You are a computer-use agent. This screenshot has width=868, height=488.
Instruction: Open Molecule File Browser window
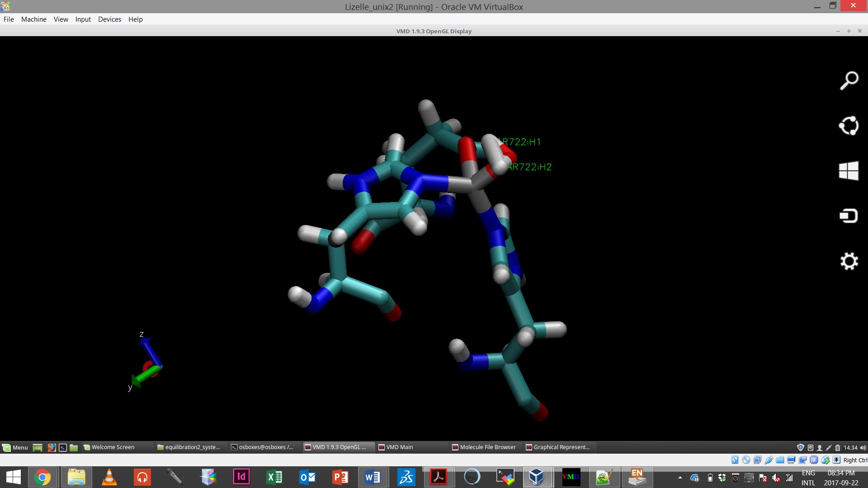pyautogui.click(x=487, y=447)
